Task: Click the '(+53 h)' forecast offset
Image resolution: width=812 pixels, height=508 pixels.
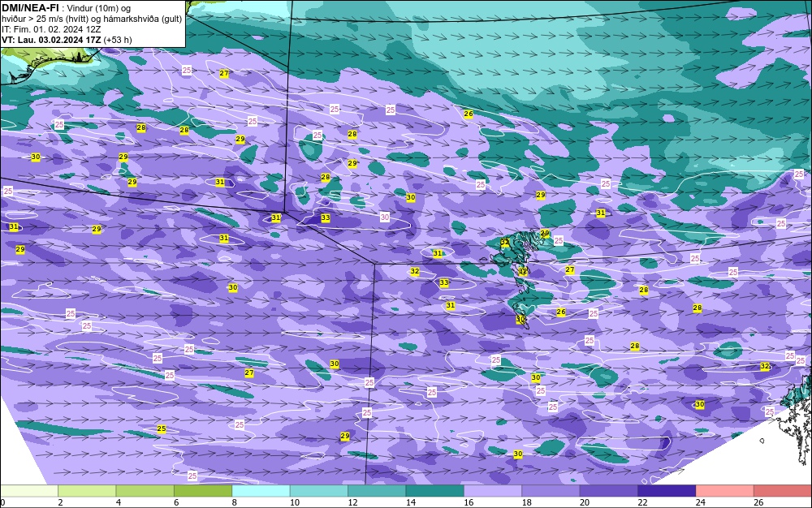Action: click(x=118, y=40)
